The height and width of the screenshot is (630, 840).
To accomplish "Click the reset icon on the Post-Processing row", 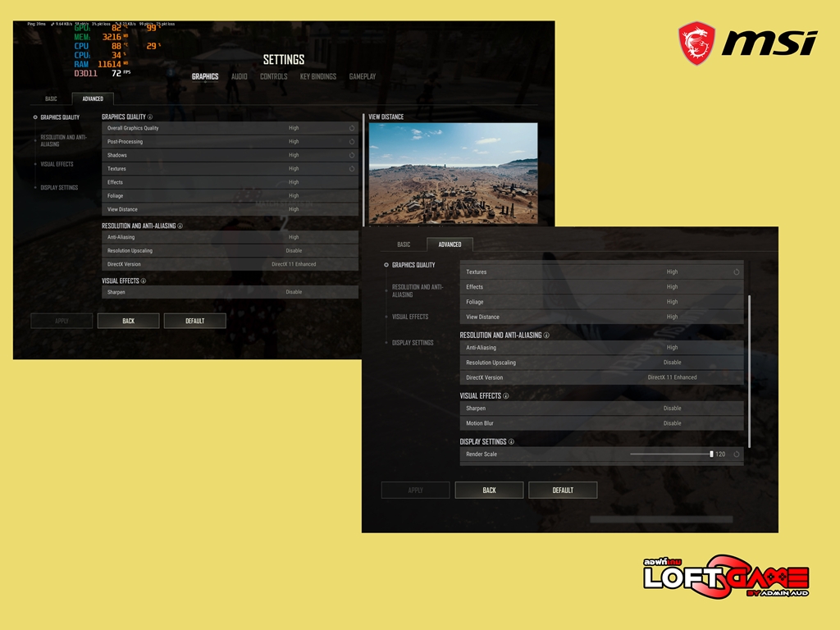I will click(x=352, y=141).
